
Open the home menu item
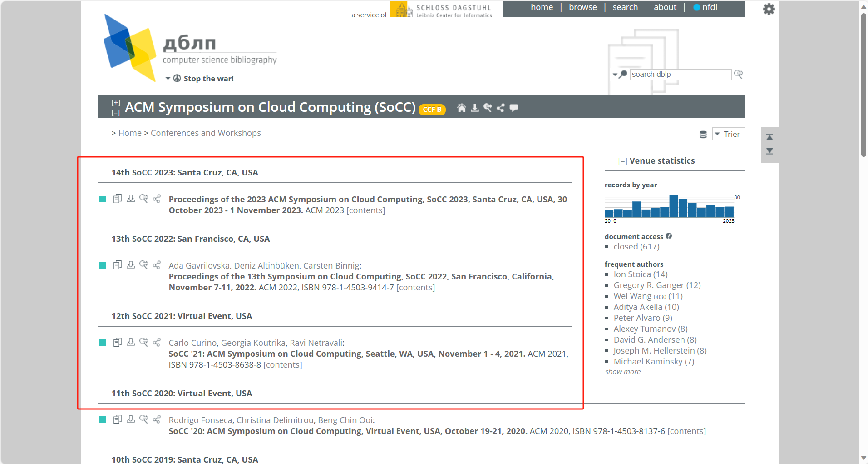click(x=542, y=7)
